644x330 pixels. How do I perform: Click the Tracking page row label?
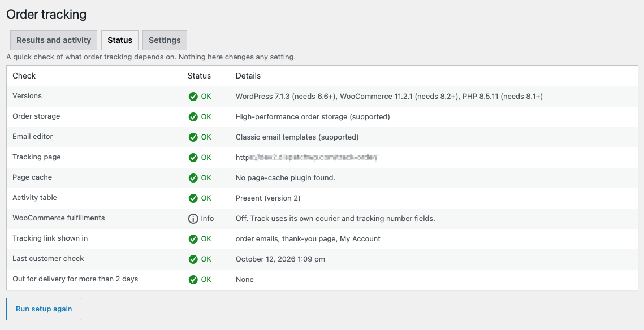click(37, 157)
